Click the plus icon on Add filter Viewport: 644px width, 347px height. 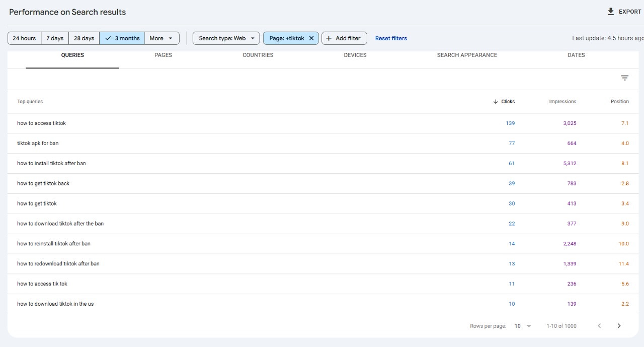pos(329,38)
